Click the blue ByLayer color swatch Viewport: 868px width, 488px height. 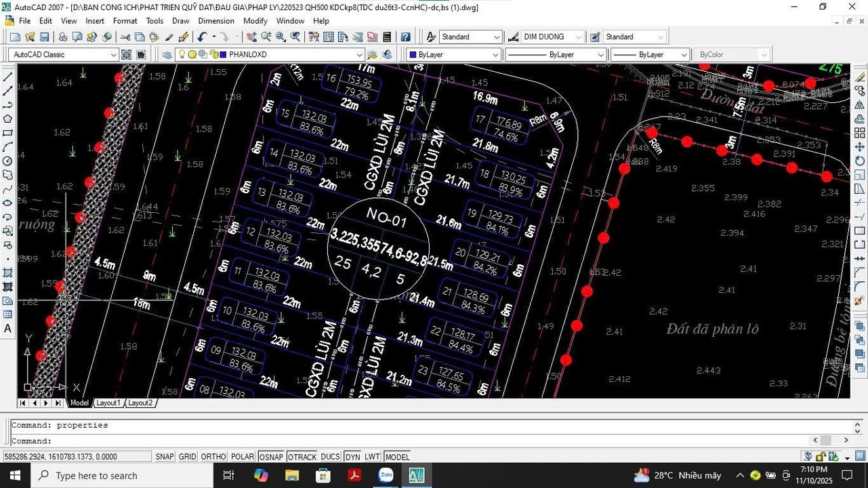pyautogui.click(x=412, y=54)
